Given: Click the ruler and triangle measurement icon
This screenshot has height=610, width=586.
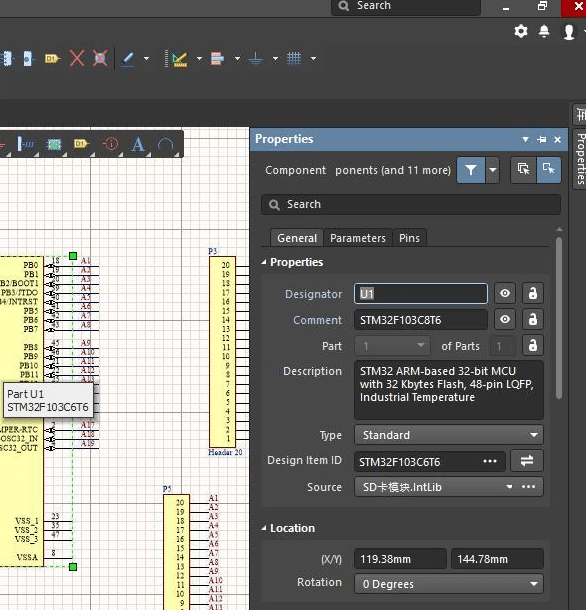Looking at the screenshot, I should (179, 59).
